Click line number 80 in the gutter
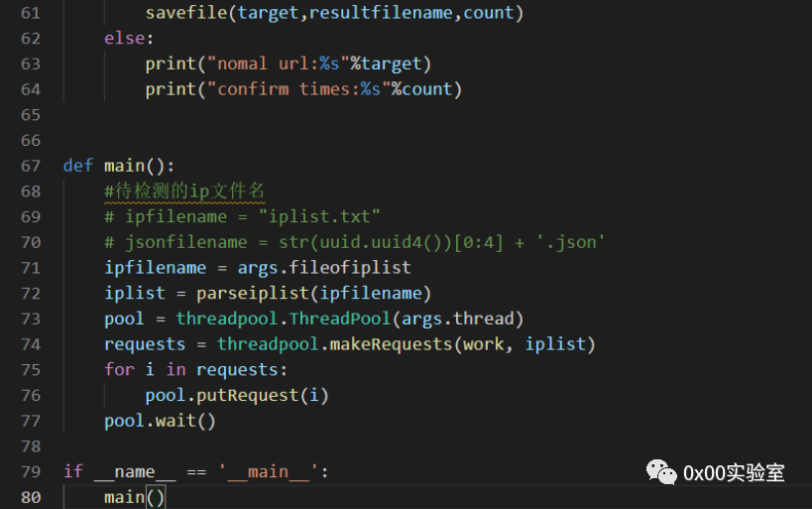The image size is (812, 509). point(31,498)
